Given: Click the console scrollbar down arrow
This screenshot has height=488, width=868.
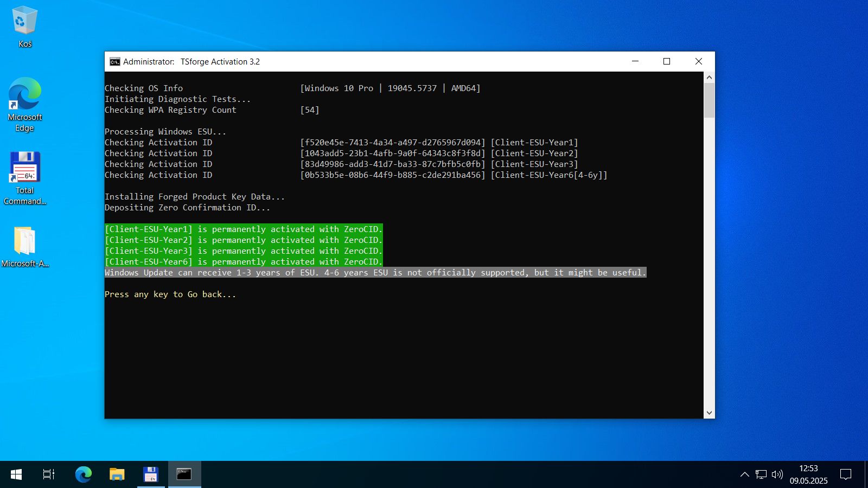Looking at the screenshot, I should [x=709, y=413].
